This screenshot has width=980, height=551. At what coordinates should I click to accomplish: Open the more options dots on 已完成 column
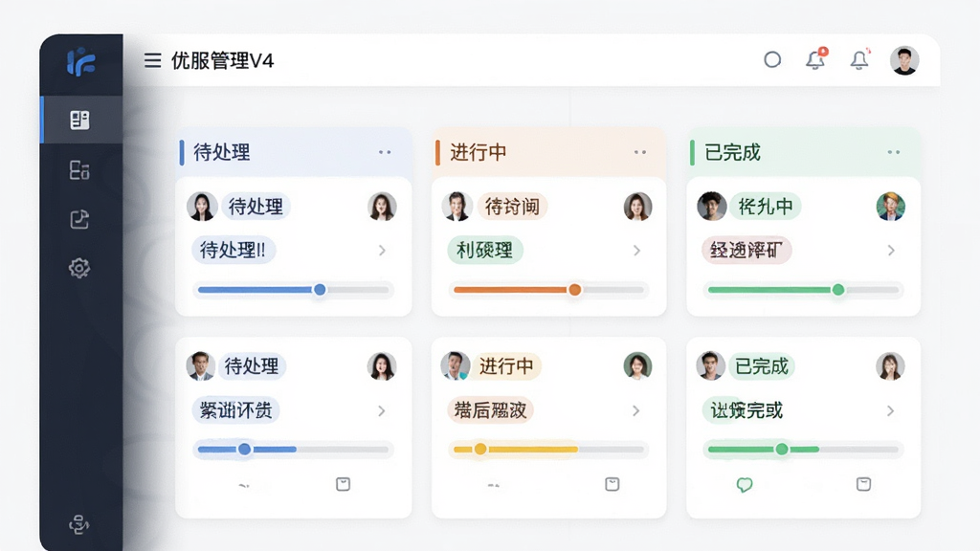coord(894,152)
